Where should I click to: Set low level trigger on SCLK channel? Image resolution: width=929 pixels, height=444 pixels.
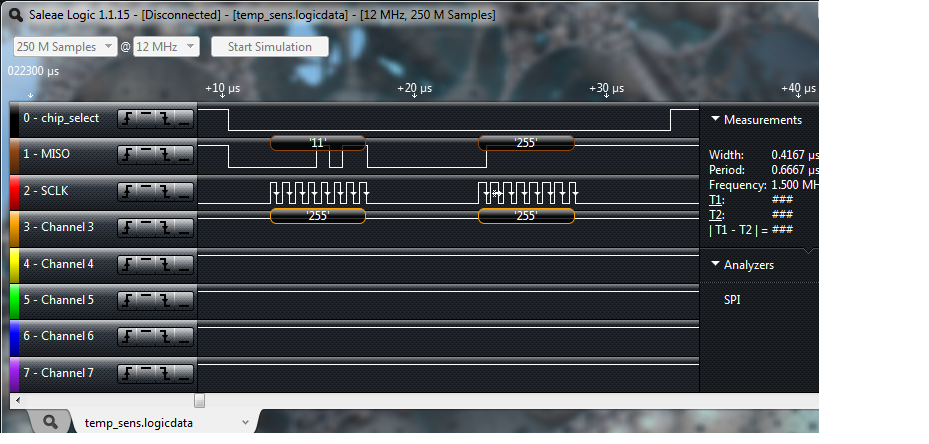(184, 191)
